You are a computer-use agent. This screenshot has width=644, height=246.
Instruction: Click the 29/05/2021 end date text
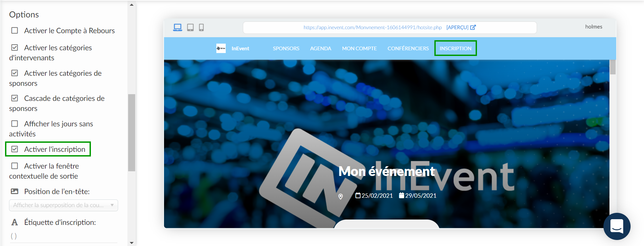tap(421, 195)
